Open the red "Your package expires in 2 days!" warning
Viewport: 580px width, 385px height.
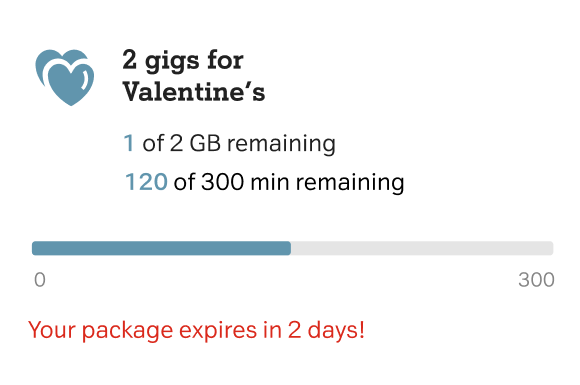coord(196,330)
